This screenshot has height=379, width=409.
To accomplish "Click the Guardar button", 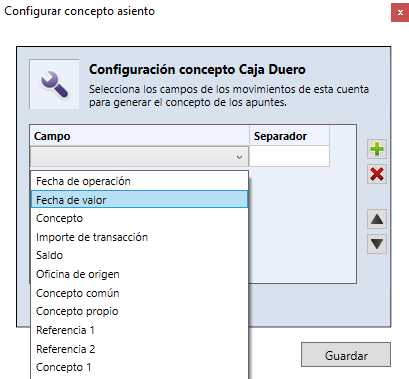I will (x=346, y=355).
